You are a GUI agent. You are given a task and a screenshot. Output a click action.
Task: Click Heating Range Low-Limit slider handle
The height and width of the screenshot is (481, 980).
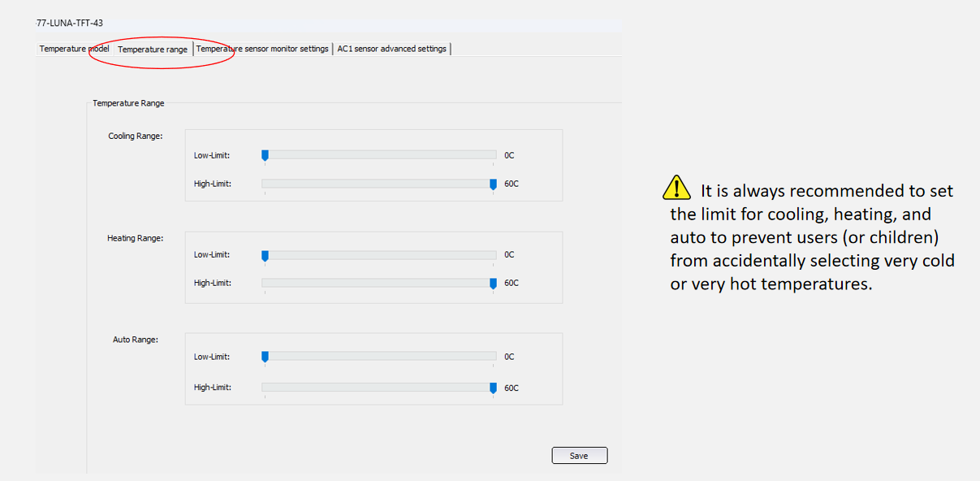(x=265, y=256)
